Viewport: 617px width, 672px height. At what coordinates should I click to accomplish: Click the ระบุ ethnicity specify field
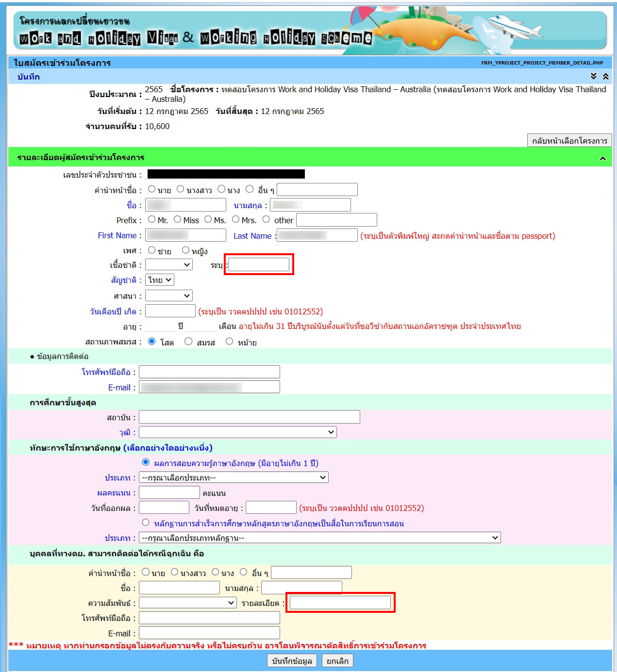tap(259, 265)
